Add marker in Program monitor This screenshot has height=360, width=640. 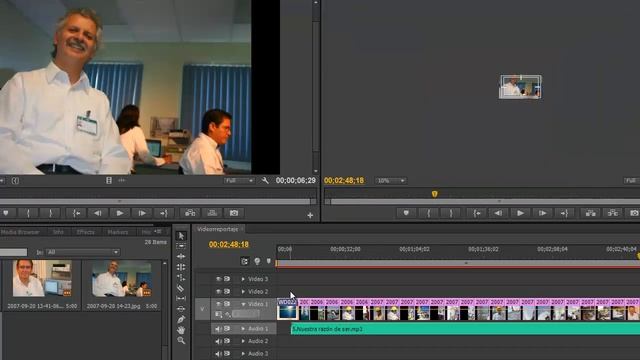tap(406, 213)
